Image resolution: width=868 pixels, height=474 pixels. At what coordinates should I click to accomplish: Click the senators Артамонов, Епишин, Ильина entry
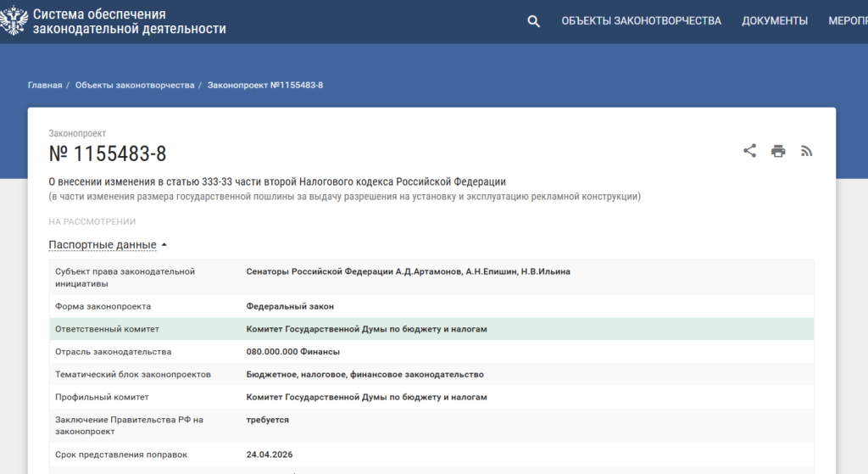[408, 271]
